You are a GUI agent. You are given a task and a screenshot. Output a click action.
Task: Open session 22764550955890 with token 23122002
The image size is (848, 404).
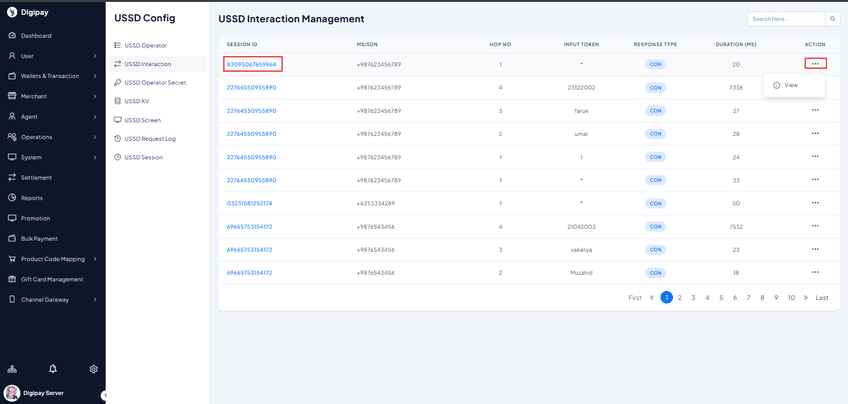(251, 88)
